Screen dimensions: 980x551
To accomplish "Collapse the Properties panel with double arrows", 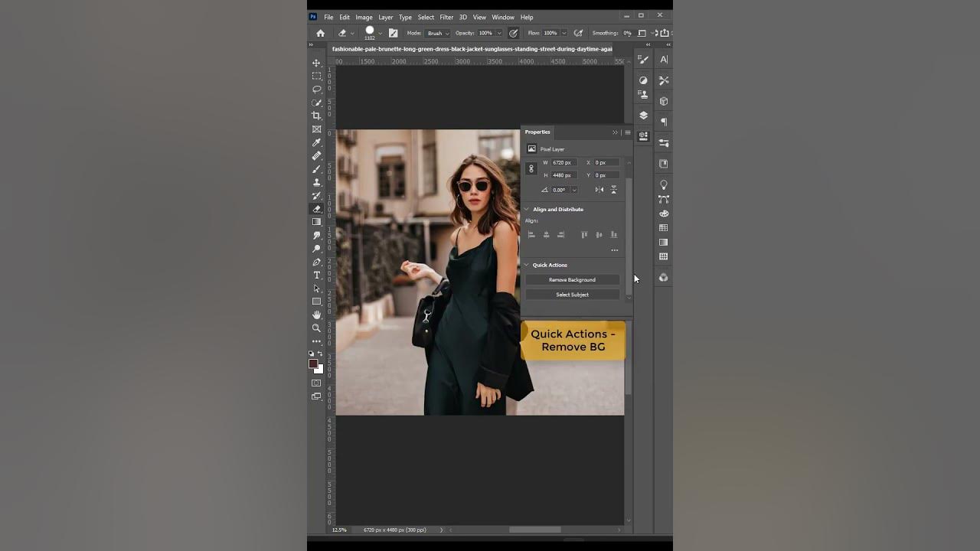I will 615,132.
